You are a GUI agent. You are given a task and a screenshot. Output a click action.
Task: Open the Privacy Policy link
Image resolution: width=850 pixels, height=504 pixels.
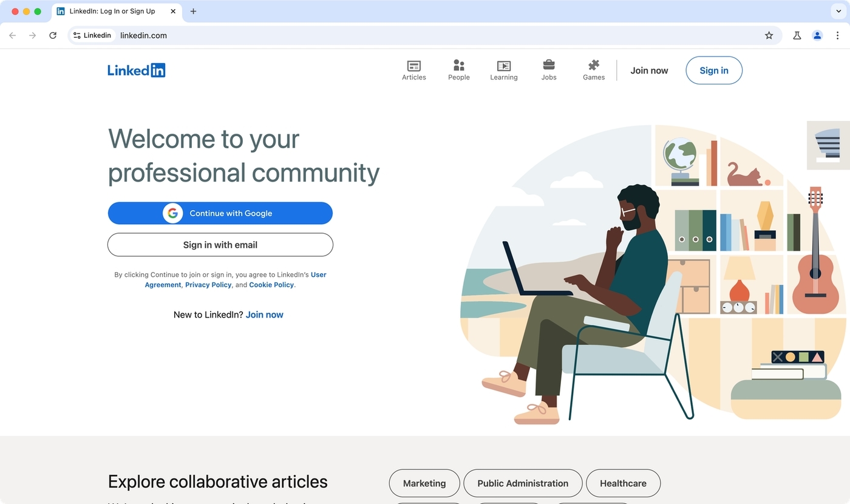(x=208, y=285)
